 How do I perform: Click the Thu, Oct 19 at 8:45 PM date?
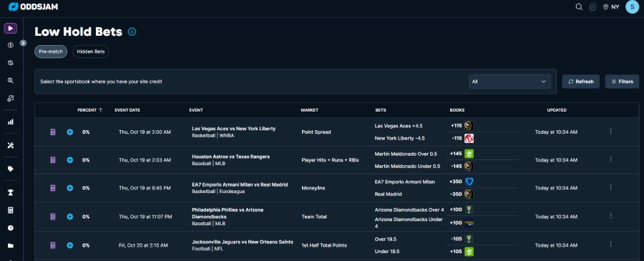click(x=145, y=188)
